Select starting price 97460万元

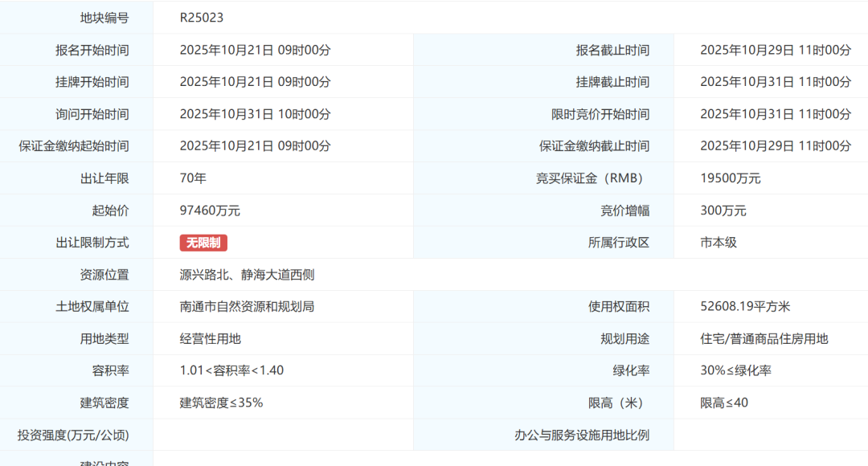210,211
